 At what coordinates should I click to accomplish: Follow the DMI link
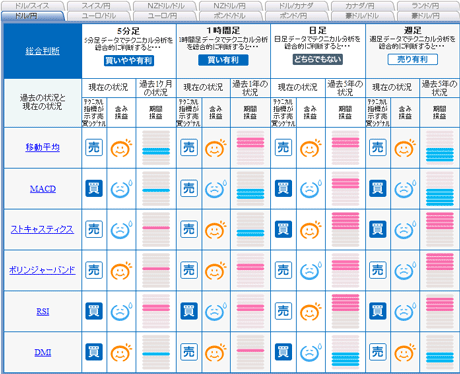[43, 352]
